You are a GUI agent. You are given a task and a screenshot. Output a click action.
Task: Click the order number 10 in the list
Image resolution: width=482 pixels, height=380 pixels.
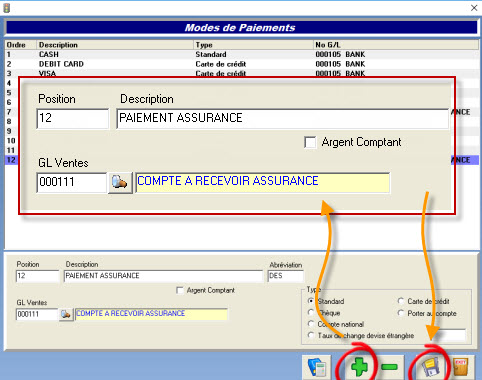(x=11, y=141)
